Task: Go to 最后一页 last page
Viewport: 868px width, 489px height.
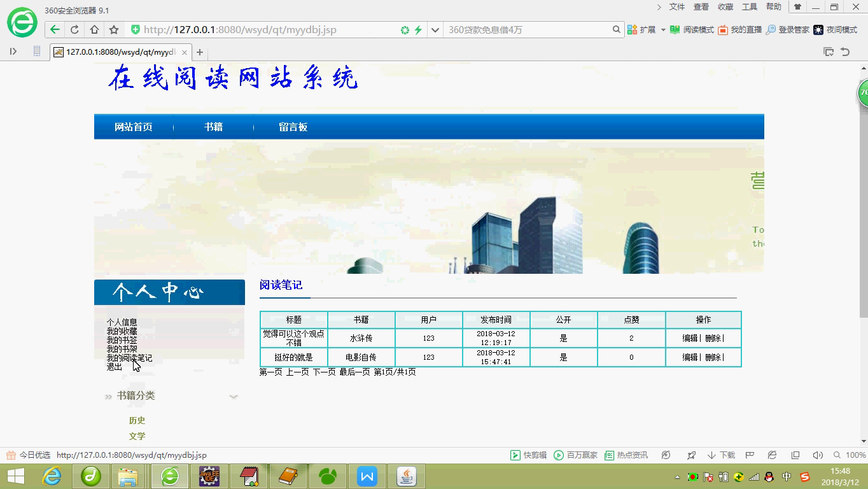Action: click(x=354, y=372)
